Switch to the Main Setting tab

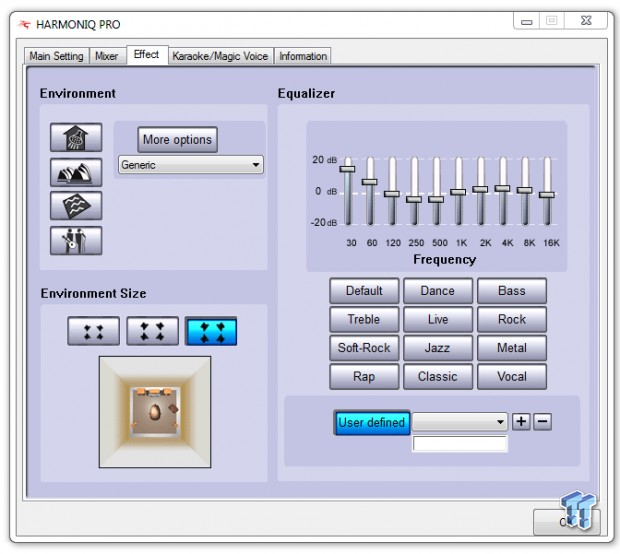pos(56,56)
